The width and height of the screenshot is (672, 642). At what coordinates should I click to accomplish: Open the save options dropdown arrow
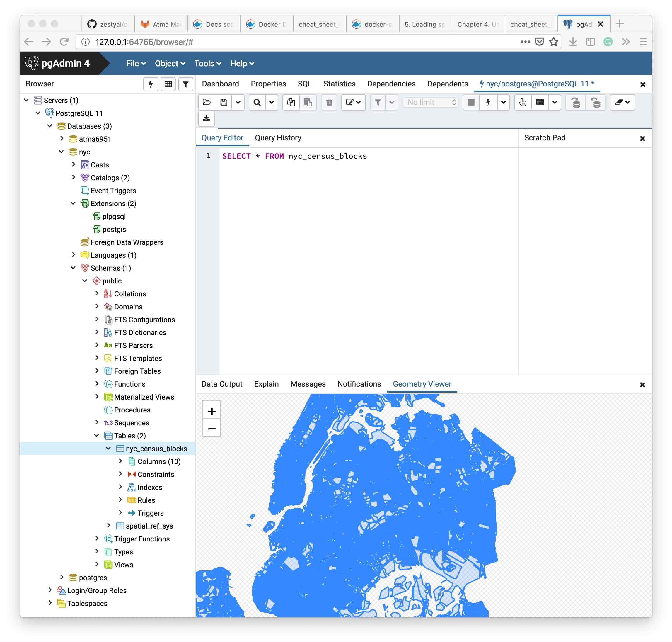[x=238, y=102]
